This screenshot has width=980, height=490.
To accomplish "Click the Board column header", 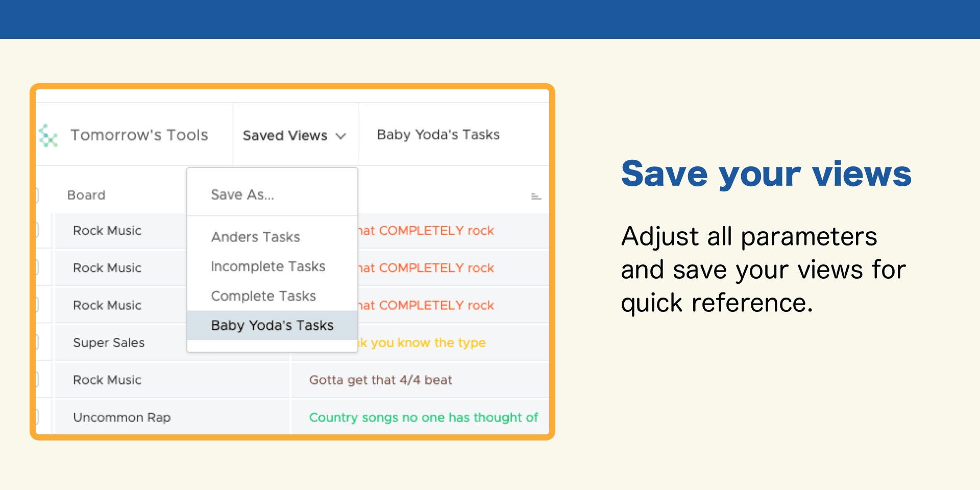I will pos(86,195).
